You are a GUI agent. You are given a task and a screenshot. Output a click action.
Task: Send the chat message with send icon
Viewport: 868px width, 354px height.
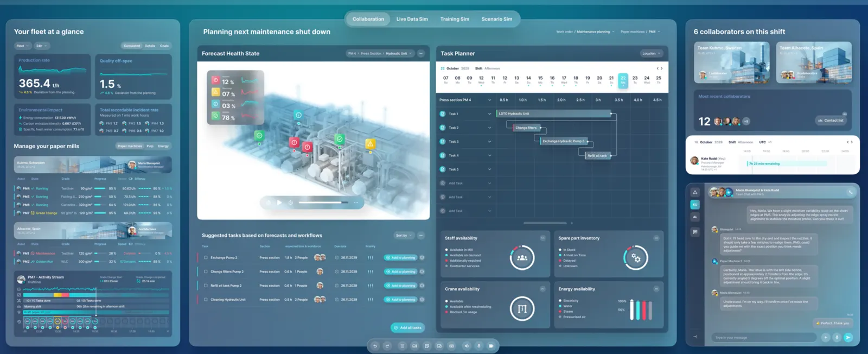point(848,338)
